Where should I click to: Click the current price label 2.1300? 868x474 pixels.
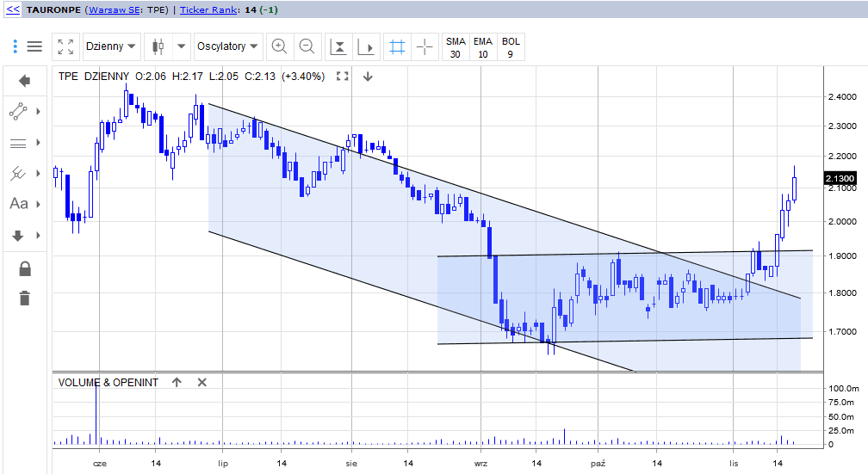[x=840, y=178]
